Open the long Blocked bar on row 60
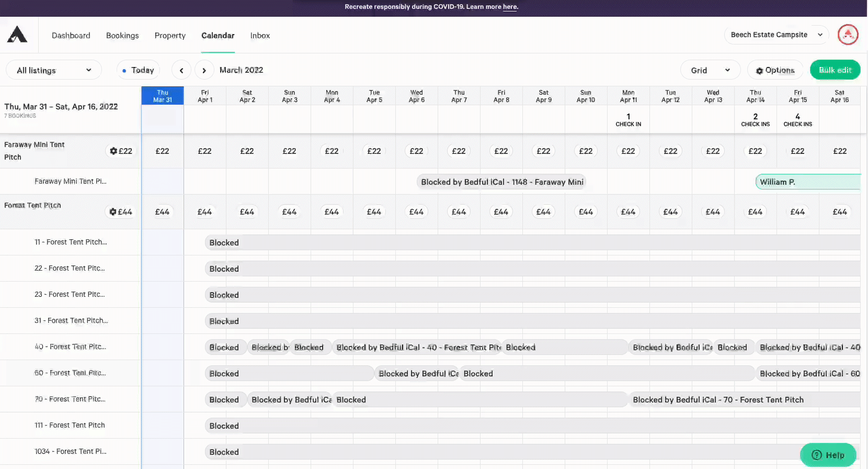Screen dimensions: 868x469 point(607,373)
